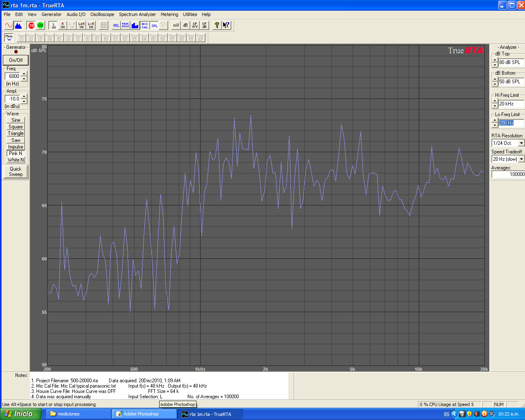Select the mV units icon
This screenshot has width=525, height=420.
pyautogui.click(x=176, y=25)
